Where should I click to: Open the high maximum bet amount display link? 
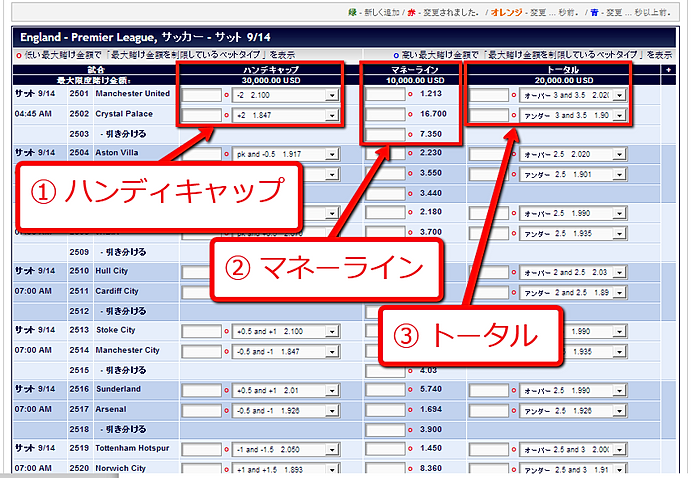pyautogui.click(x=532, y=55)
